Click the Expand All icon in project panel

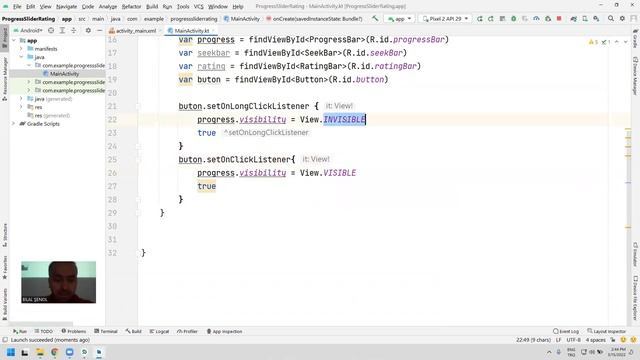coord(62,31)
